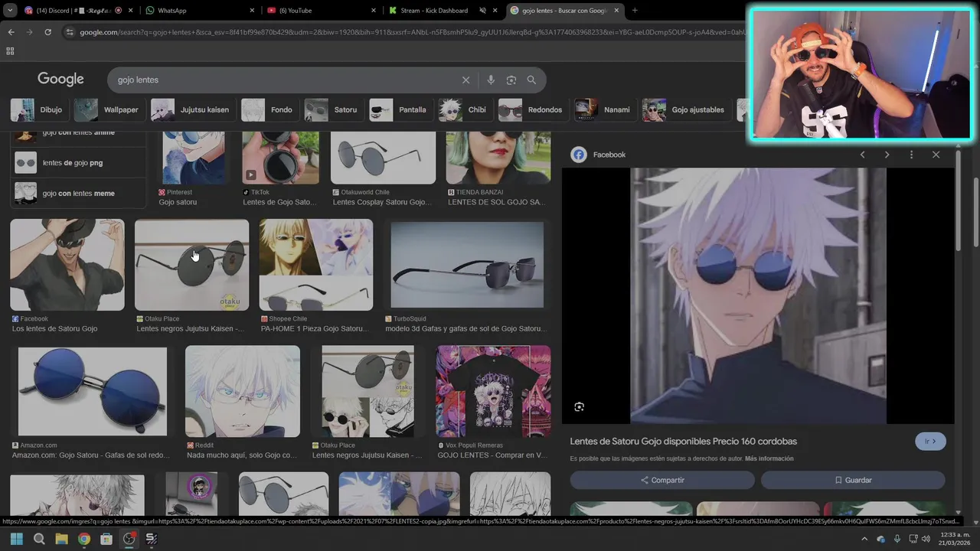This screenshot has height=551, width=980.
Task: Show hidden system tray icons
Action: point(864,539)
